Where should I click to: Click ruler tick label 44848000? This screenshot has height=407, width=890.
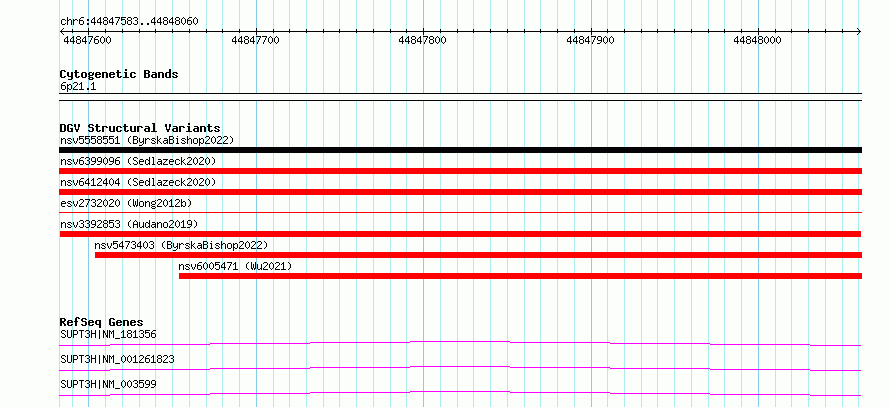758,40
